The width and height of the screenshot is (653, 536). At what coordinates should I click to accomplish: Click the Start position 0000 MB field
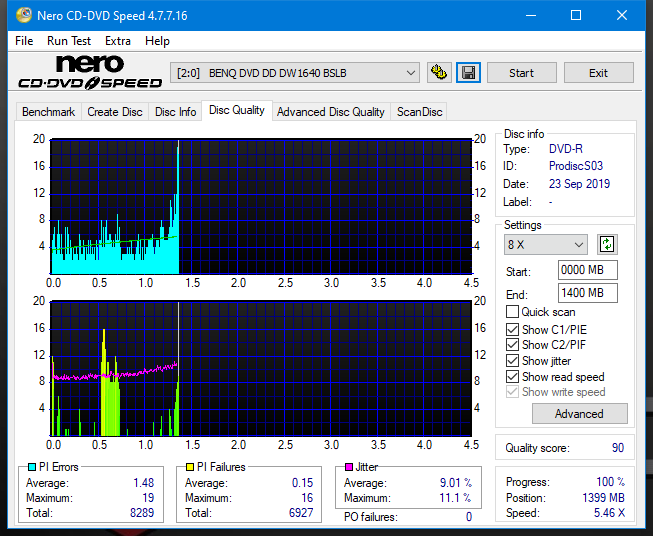pyautogui.click(x=587, y=270)
